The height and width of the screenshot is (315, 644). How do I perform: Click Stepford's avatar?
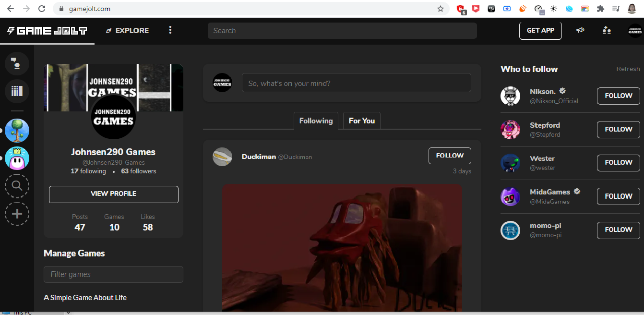tap(510, 130)
